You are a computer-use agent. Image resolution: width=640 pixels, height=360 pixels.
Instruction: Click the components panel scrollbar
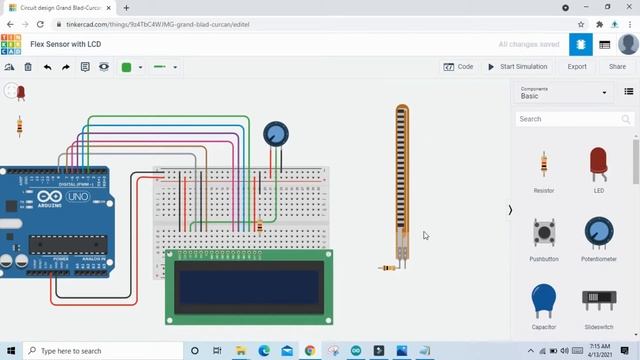pyautogui.click(x=636, y=161)
